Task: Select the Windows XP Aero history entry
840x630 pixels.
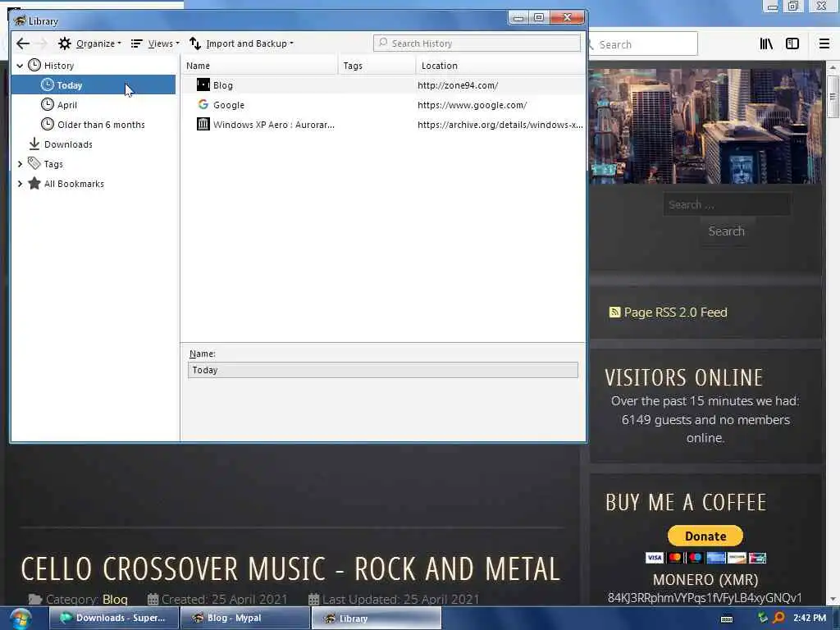Action: click(382, 125)
